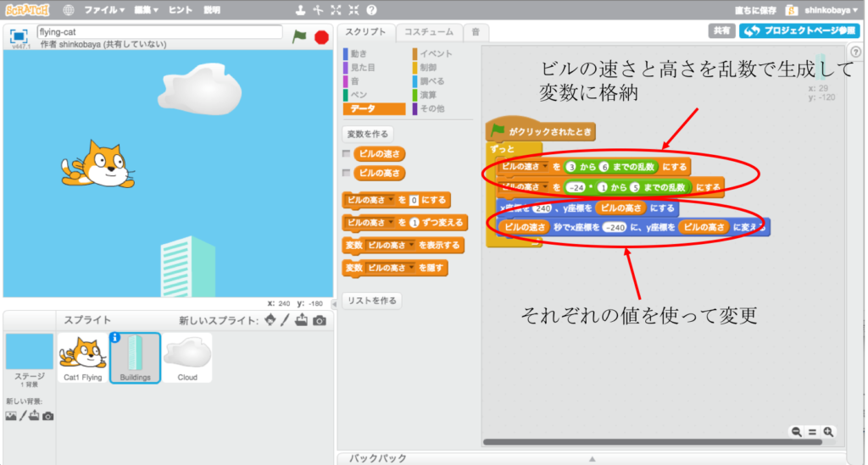Create new sprite from camera icon
The height and width of the screenshot is (465, 868).
(320, 321)
